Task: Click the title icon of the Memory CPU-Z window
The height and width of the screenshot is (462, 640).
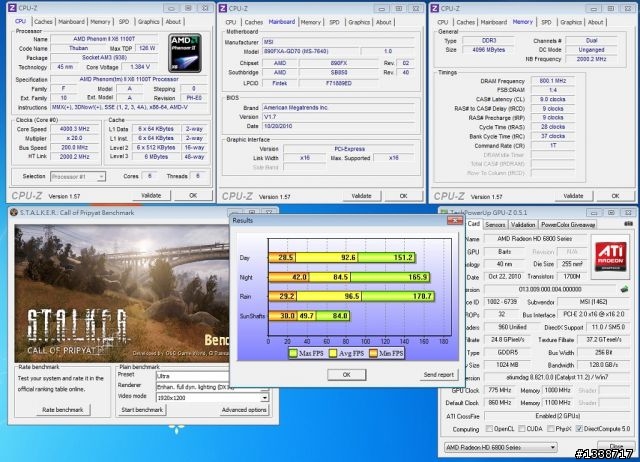Action: [435, 7]
